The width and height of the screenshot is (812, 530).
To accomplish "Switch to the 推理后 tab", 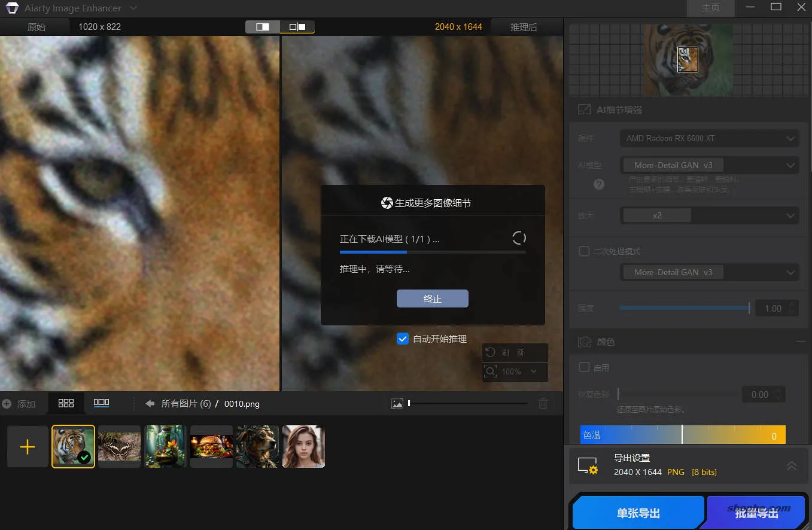I will click(524, 26).
